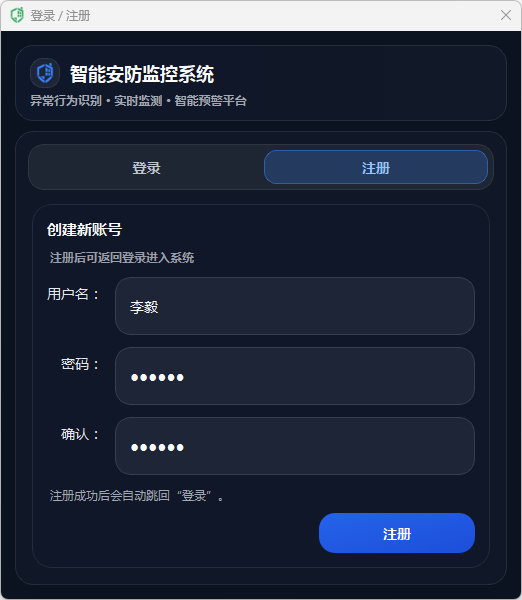The width and height of the screenshot is (522, 600).
Task: Click the 确认： label
Action: click(x=80, y=434)
